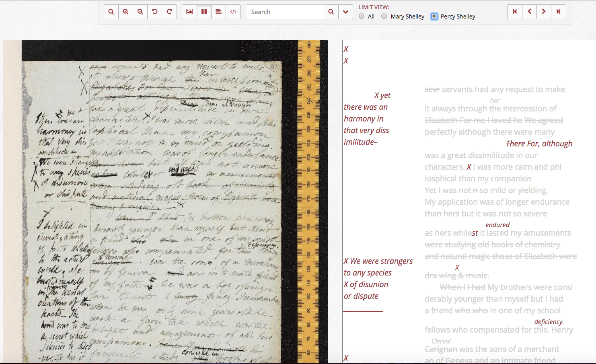This screenshot has width=596, height=364.
Task: Click the text 'X of disunion'
Action: pos(366,284)
